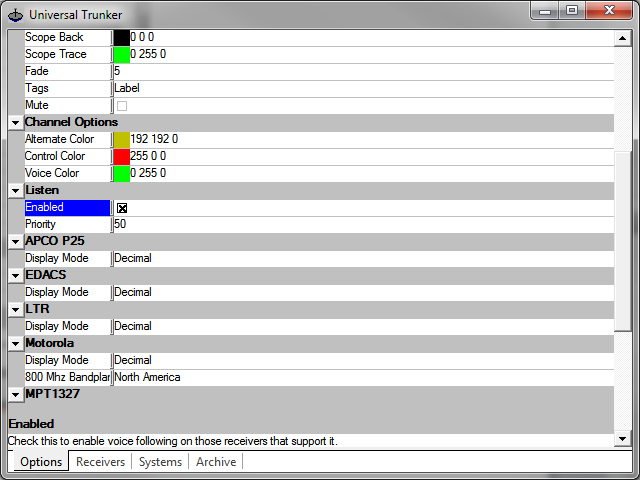Collapse the Listen section

click(15, 191)
